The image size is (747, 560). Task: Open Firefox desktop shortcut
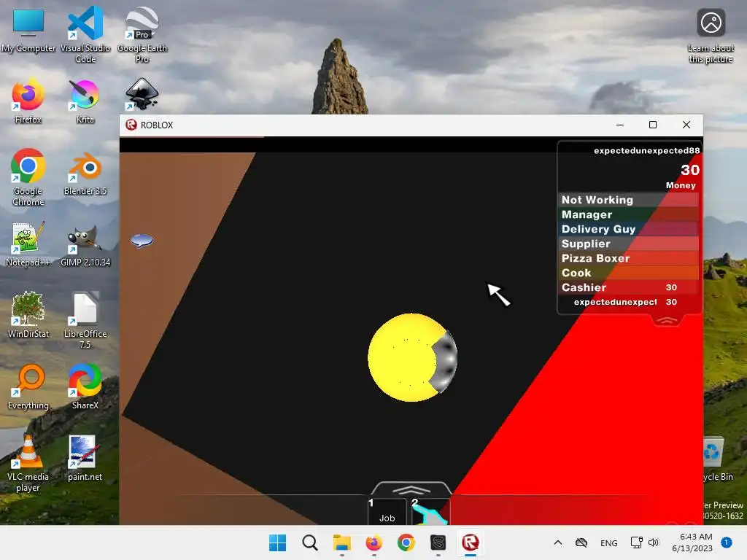coord(28,101)
